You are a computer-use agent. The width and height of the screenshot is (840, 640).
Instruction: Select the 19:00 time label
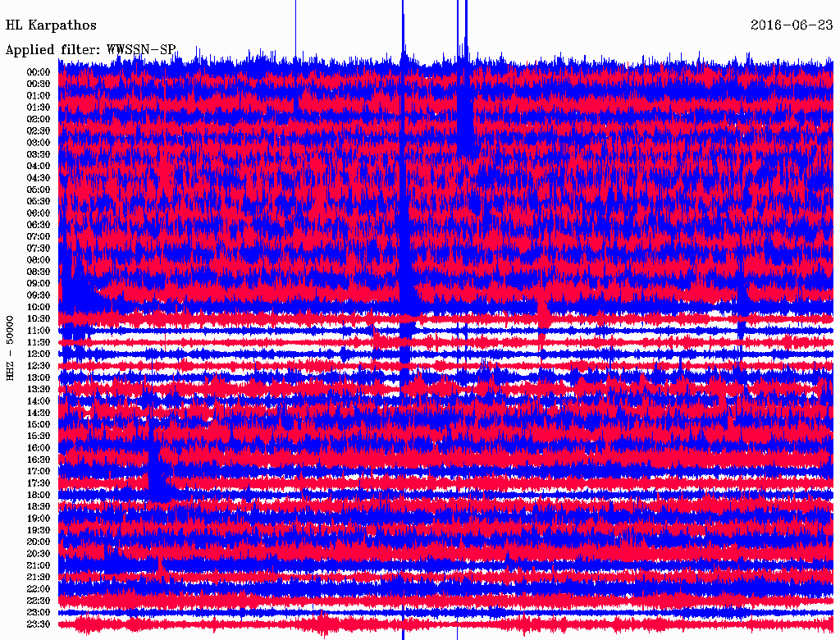pyautogui.click(x=39, y=519)
